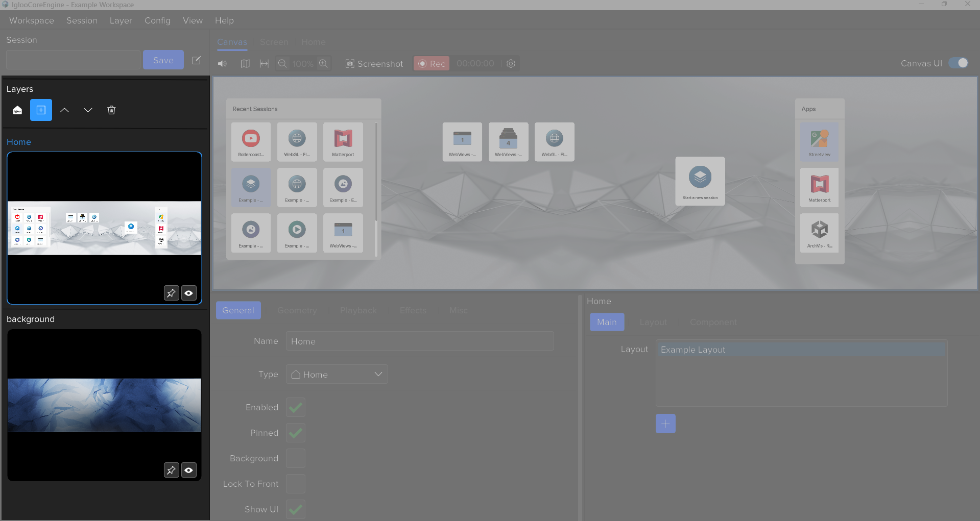Click the speaker volume icon
980x521 pixels.
222,64
